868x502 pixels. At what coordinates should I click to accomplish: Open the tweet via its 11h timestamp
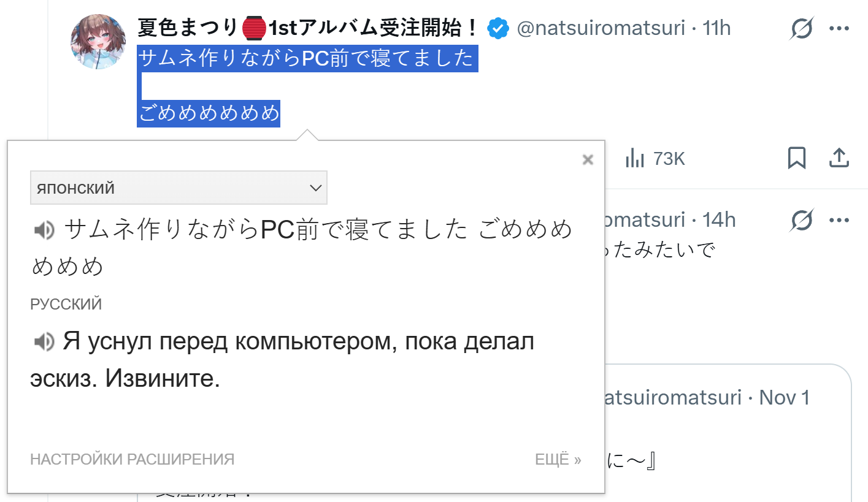pyautogui.click(x=716, y=28)
